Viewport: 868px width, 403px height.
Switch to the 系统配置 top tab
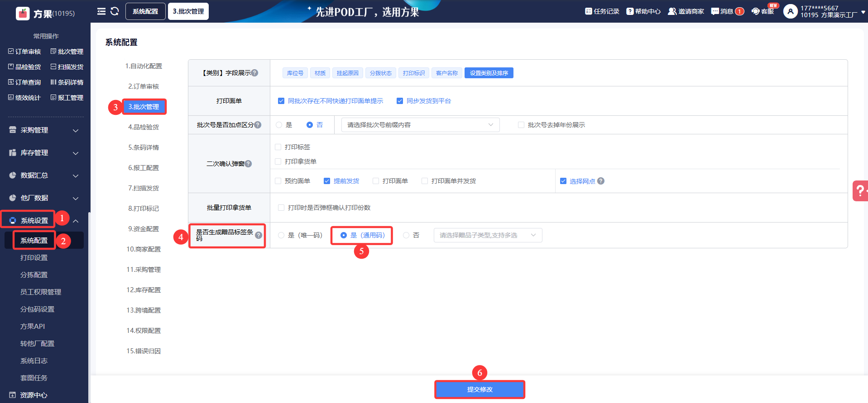click(145, 11)
